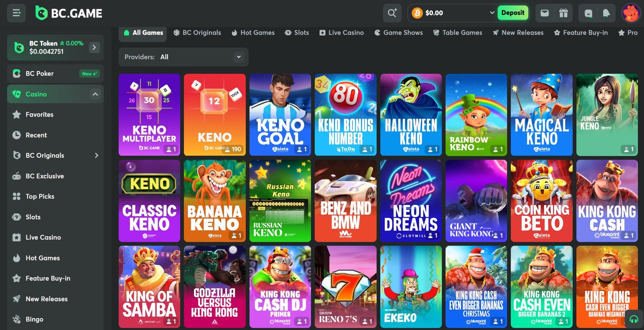Click the New Releases rocket icon in sidebar
This screenshot has height=330, width=644.
17,299
